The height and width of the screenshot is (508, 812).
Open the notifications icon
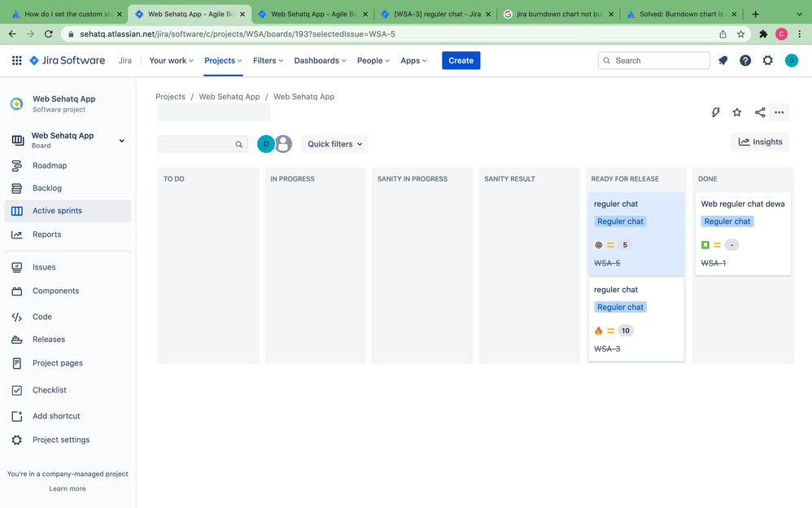(723, 60)
